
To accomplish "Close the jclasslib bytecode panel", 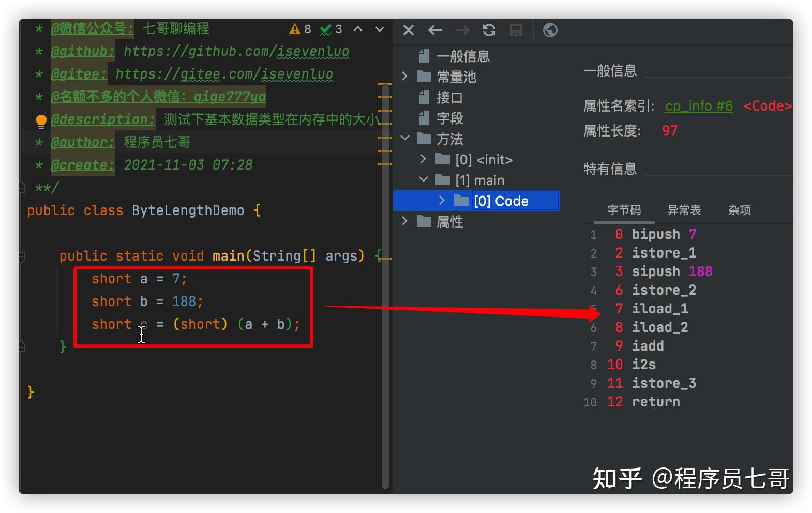I will 408,31.
